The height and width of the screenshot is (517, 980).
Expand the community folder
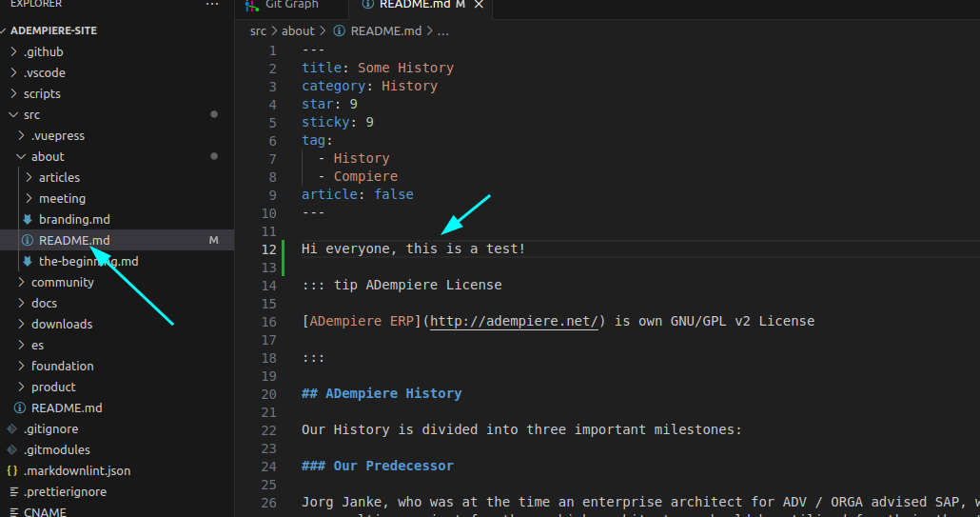pos(21,282)
